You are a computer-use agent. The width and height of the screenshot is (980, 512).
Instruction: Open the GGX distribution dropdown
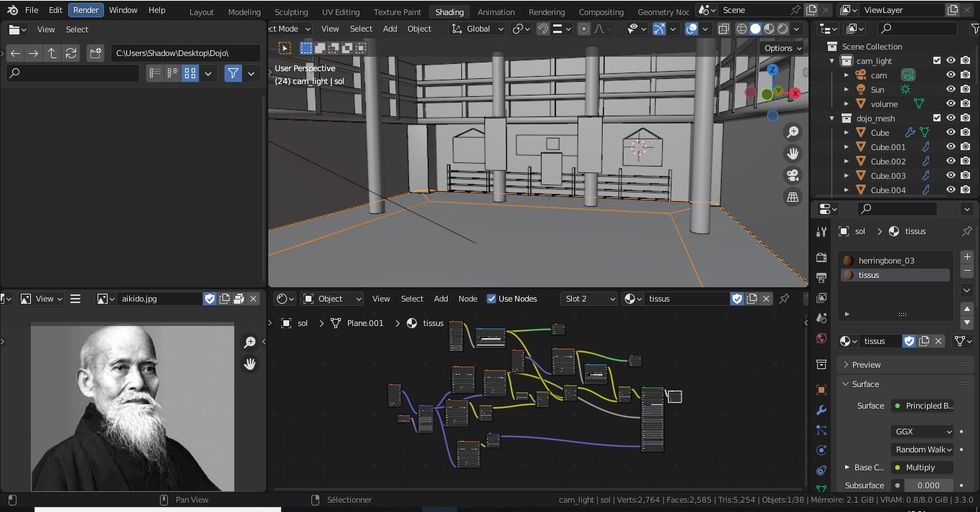923,432
